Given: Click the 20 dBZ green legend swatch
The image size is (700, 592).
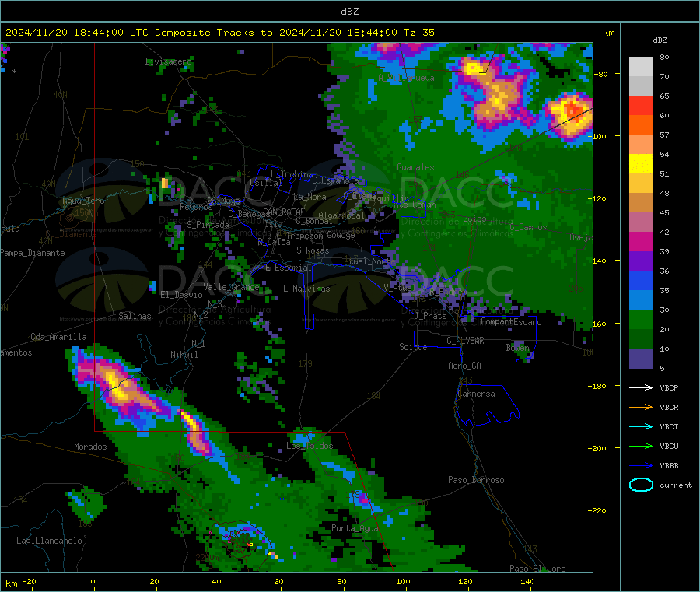Looking at the screenshot, I should [x=641, y=319].
